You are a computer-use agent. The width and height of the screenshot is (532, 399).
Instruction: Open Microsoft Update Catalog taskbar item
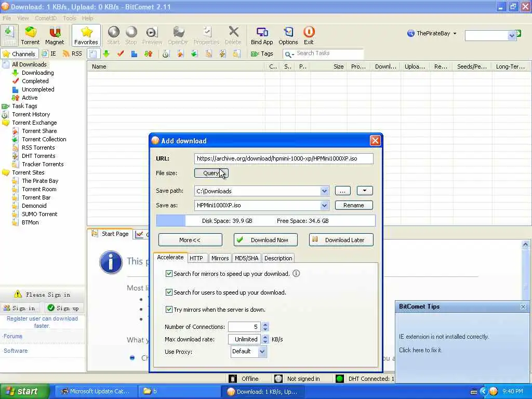point(96,391)
